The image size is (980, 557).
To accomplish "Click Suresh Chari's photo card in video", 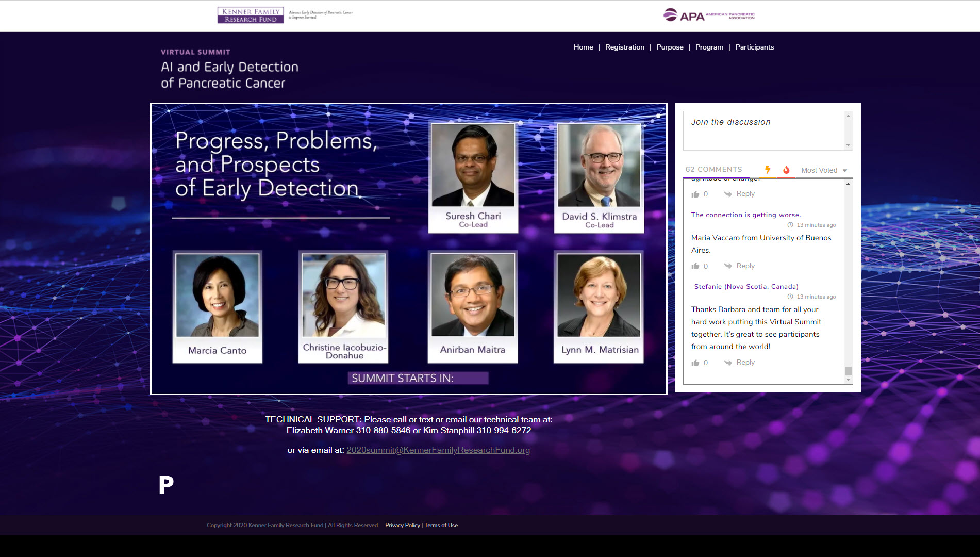I will pos(473,177).
